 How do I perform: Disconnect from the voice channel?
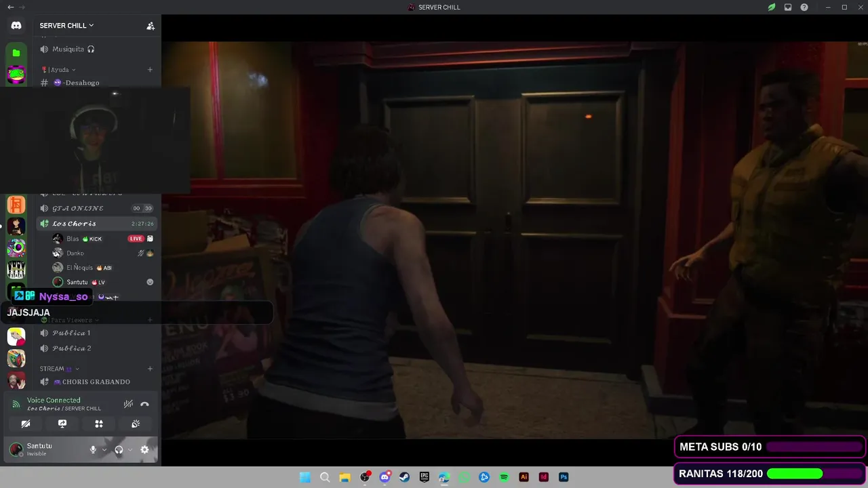coord(144,404)
